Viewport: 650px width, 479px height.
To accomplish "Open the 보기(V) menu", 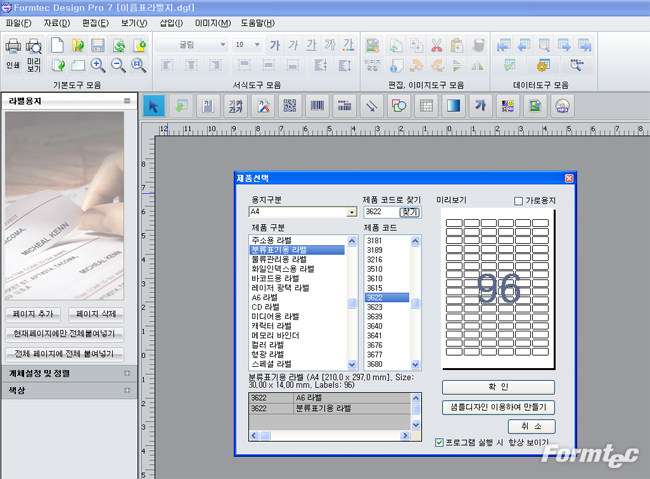I will click(134, 23).
